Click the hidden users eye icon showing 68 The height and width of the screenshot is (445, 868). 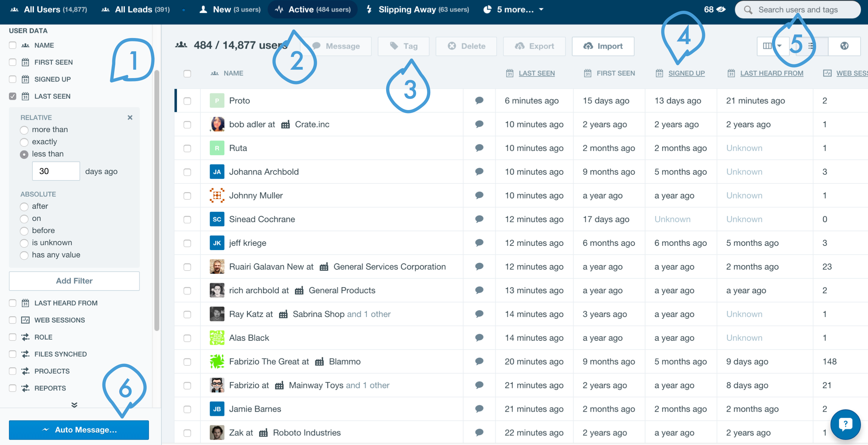pyautogui.click(x=721, y=9)
